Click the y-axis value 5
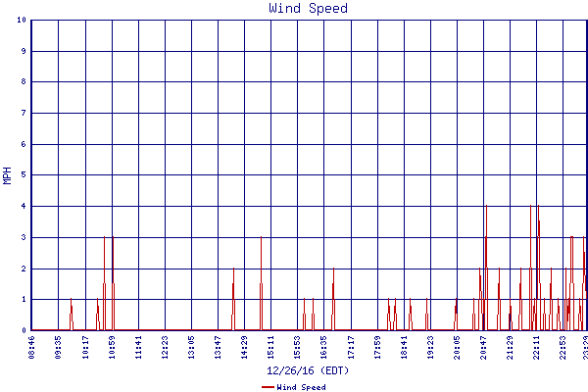 tap(24, 174)
